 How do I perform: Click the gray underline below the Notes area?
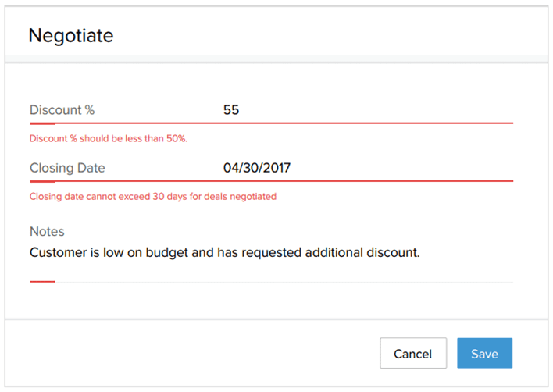click(x=284, y=282)
